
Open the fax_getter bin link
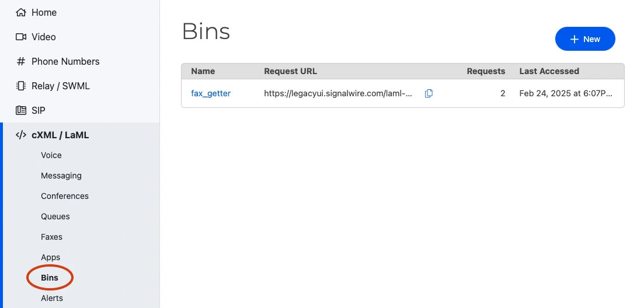tap(211, 93)
